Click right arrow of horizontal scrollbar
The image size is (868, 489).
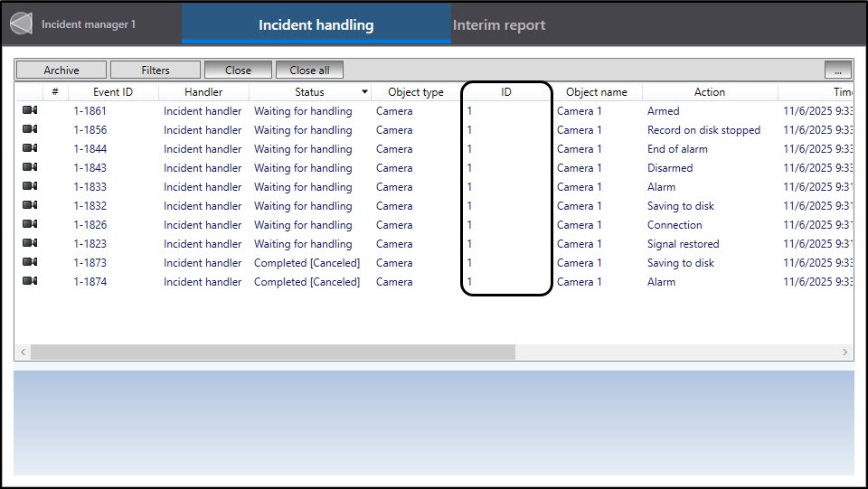coord(845,352)
